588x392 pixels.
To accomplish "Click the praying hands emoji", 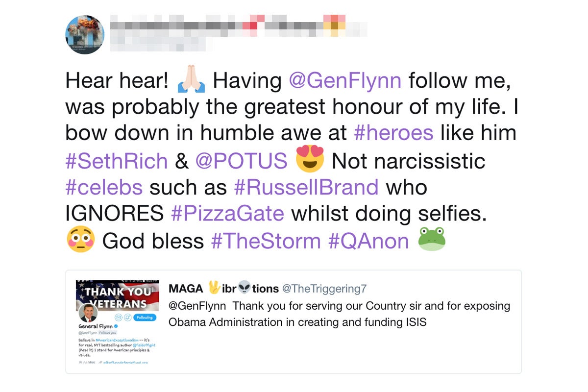I will point(191,80).
